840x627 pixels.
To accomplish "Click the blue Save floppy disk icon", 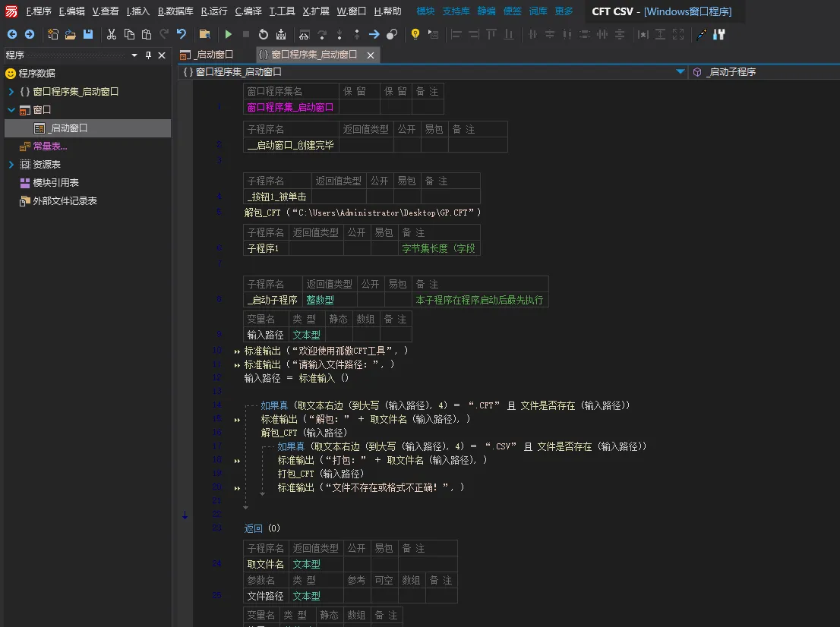I will (x=88, y=34).
